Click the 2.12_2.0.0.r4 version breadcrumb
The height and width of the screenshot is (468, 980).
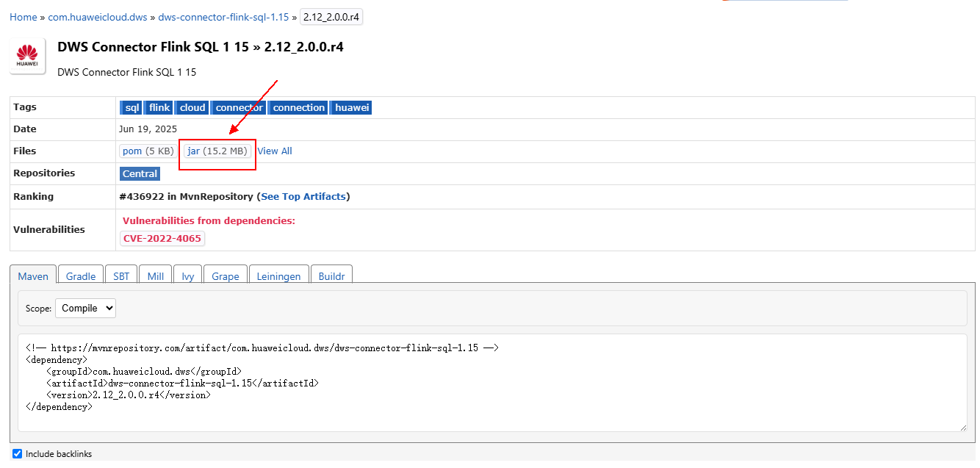331,17
